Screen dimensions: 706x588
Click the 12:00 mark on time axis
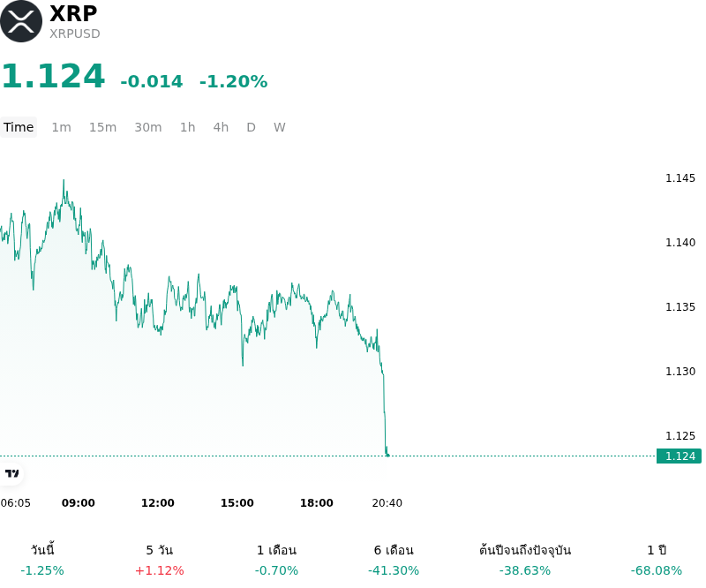point(158,503)
